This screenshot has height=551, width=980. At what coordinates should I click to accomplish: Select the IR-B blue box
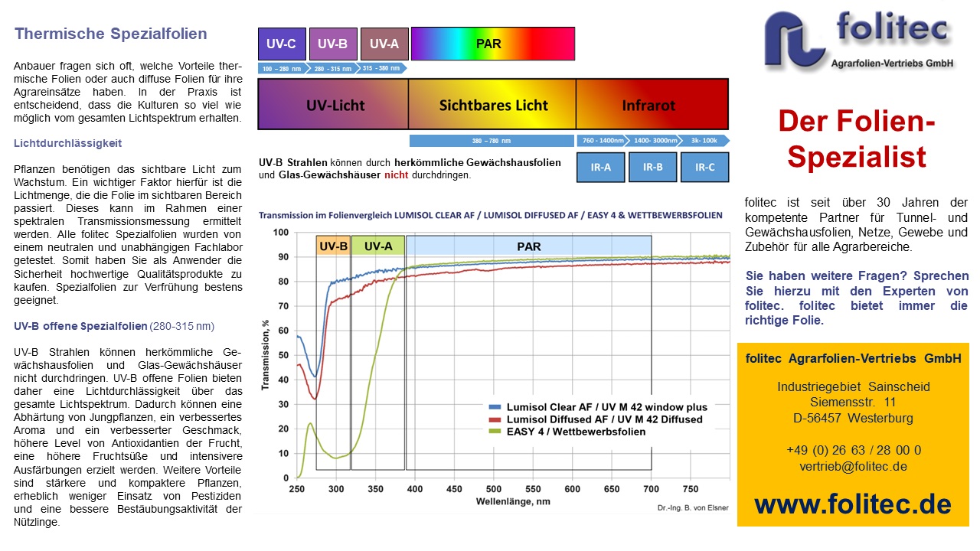pos(652,167)
